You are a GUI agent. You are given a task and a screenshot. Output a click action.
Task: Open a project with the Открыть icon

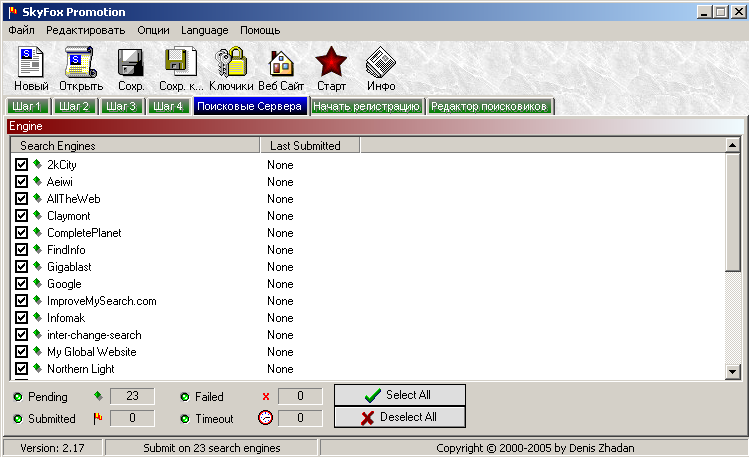tap(81, 62)
